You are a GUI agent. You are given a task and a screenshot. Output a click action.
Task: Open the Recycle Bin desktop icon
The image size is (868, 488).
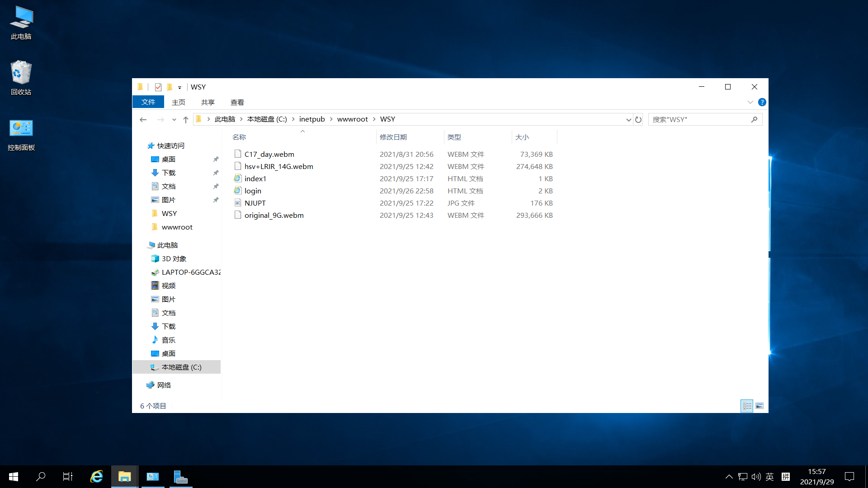(21, 78)
